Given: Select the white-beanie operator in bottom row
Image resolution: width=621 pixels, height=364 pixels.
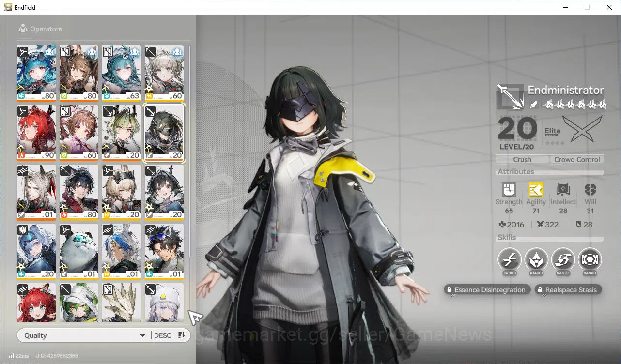Looking at the screenshot, I should point(164,303).
